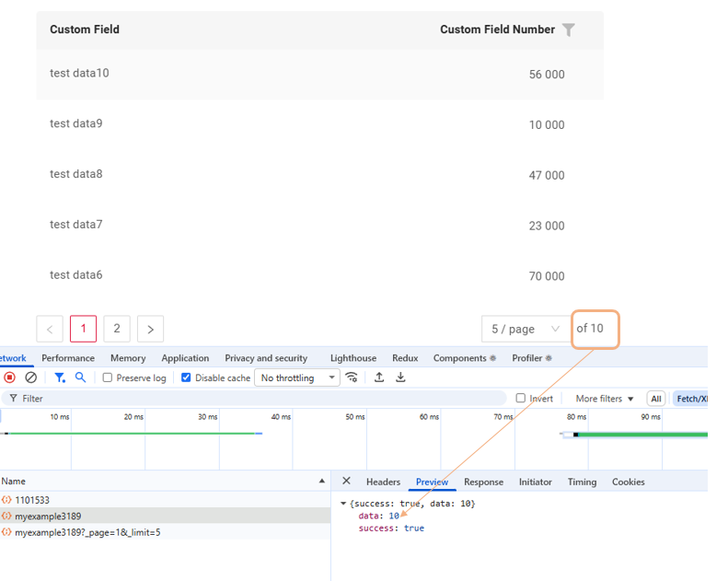Switch to the Response tab
The width and height of the screenshot is (728, 581).
[x=483, y=482]
